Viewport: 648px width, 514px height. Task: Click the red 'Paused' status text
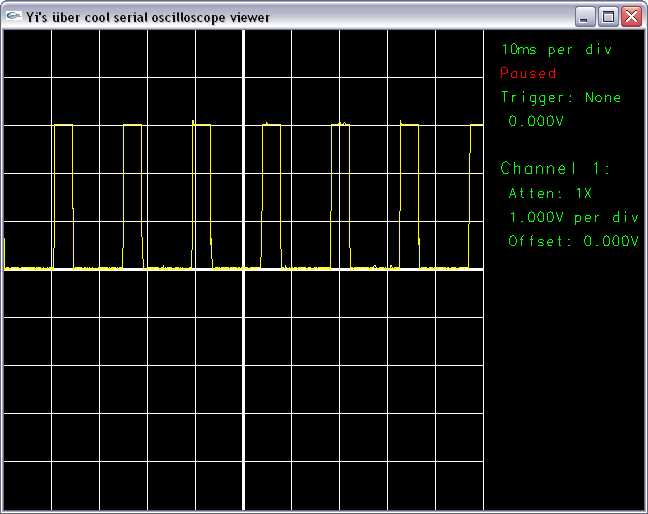(528, 73)
